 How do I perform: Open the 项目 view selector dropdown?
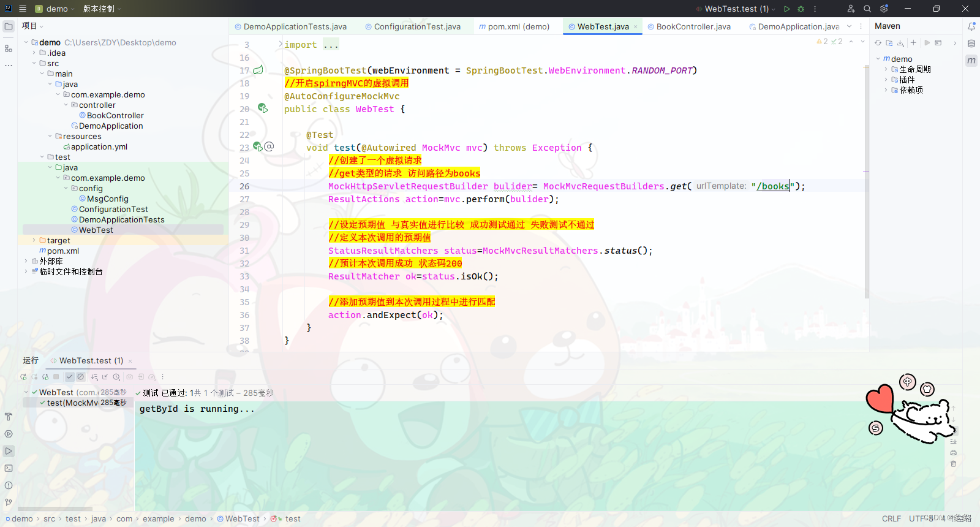(32, 26)
